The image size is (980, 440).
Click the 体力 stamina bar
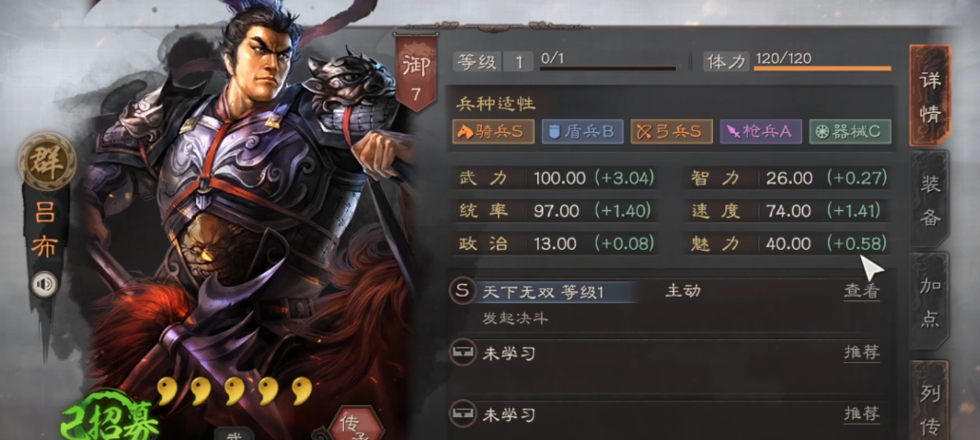click(x=822, y=67)
